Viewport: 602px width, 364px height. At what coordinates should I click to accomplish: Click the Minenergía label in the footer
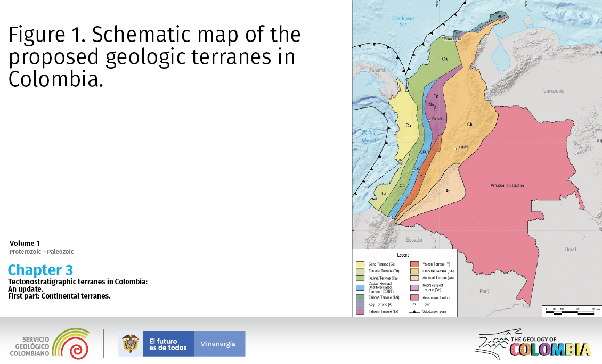218,344
